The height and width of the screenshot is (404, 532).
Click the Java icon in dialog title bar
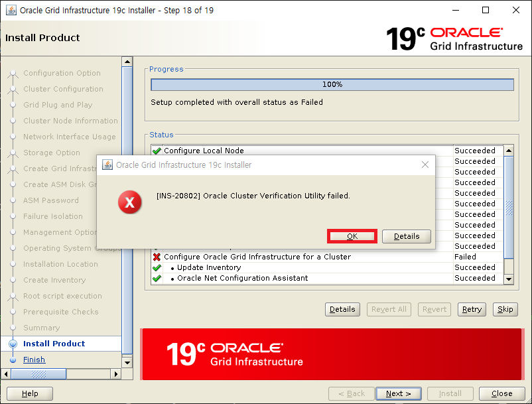click(107, 165)
